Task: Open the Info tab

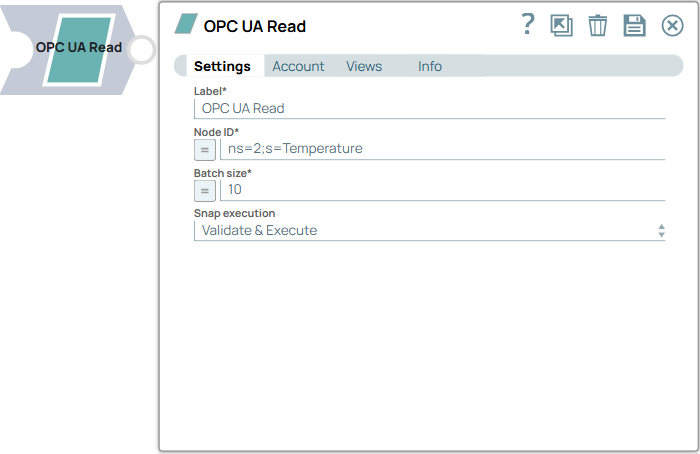Action: tap(430, 66)
